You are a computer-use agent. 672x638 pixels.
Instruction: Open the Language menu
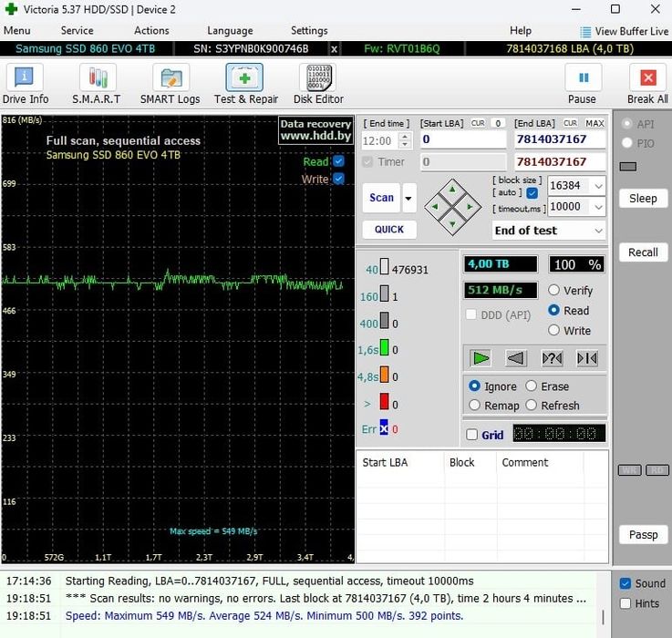click(x=230, y=31)
